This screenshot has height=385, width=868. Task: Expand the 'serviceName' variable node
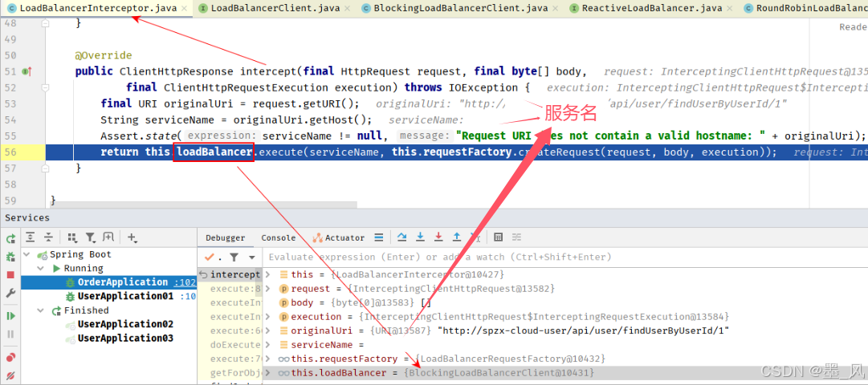(x=267, y=345)
